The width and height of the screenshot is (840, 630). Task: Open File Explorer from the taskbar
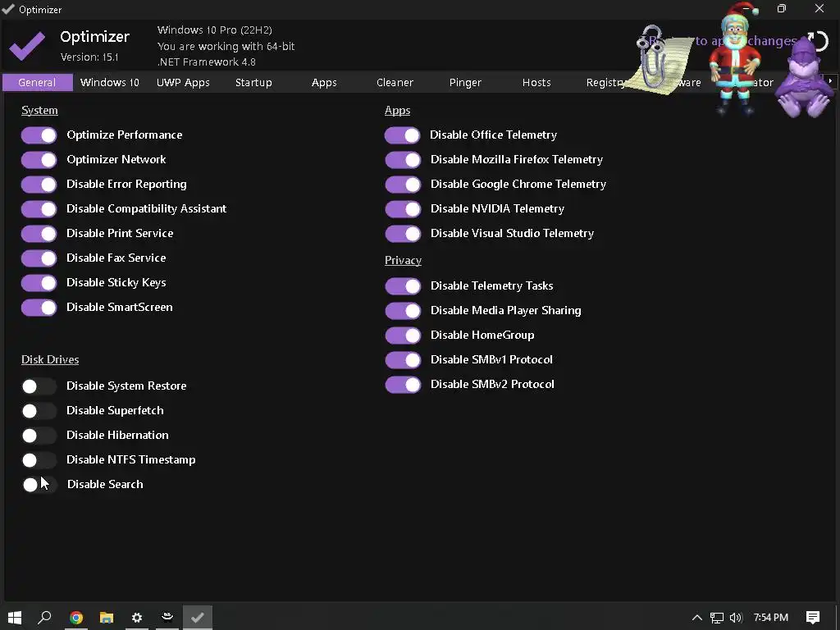107,618
